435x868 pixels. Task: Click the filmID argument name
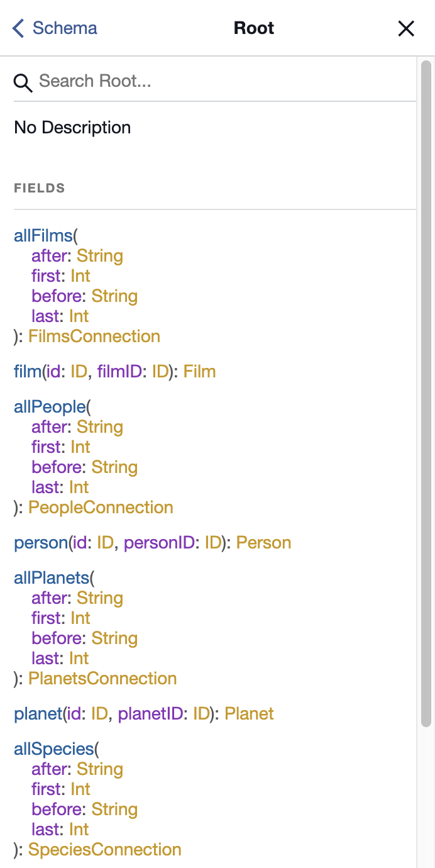(x=120, y=372)
